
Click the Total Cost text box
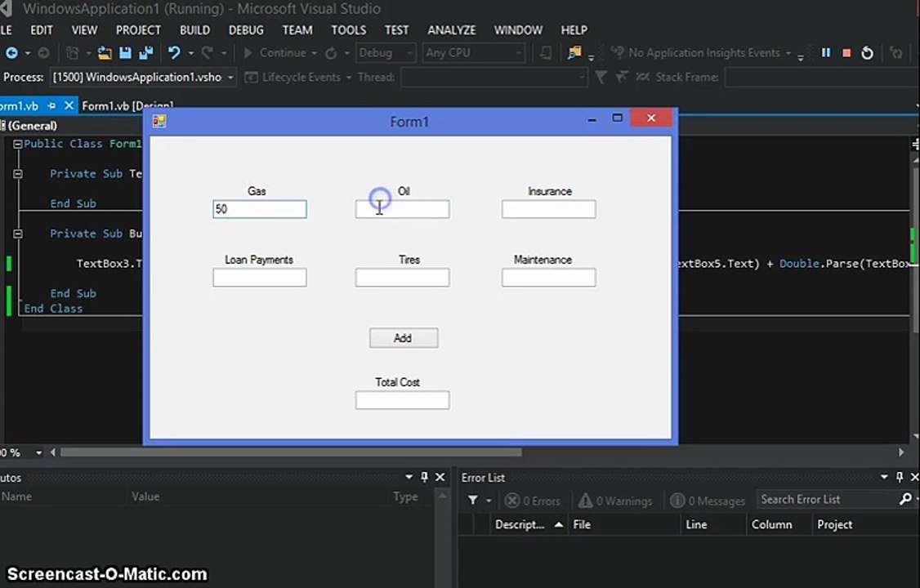point(403,400)
